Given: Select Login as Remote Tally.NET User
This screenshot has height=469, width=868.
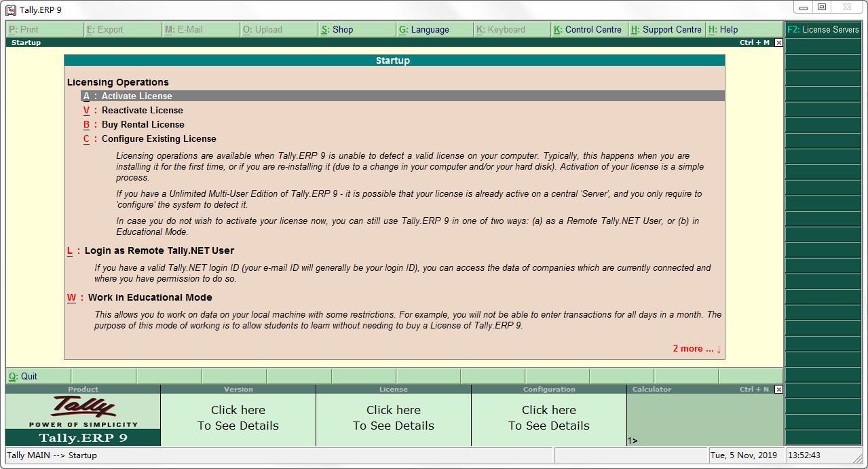Looking at the screenshot, I should tap(159, 251).
